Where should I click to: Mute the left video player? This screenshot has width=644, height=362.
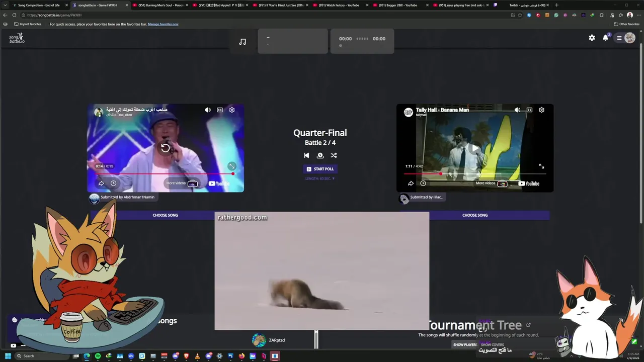click(208, 110)
